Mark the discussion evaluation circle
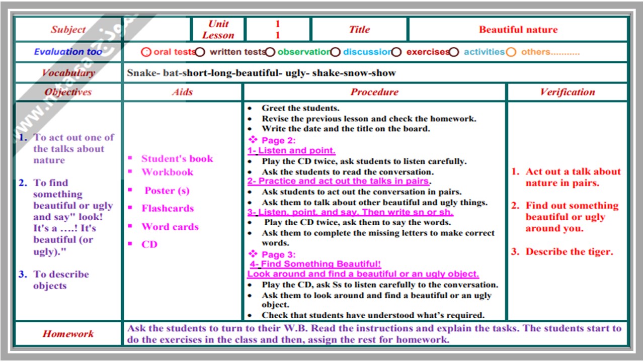This screenshot has width=644, height=362. (335, 52)
